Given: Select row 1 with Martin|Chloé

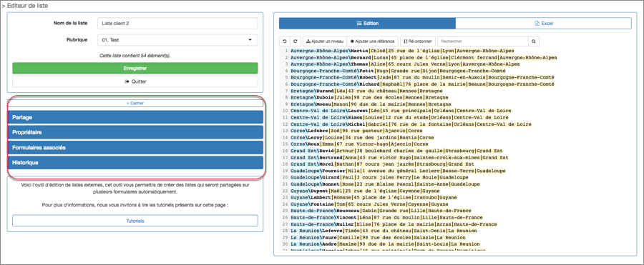Looking at the screenshot, I should click(x=402, y=51).
